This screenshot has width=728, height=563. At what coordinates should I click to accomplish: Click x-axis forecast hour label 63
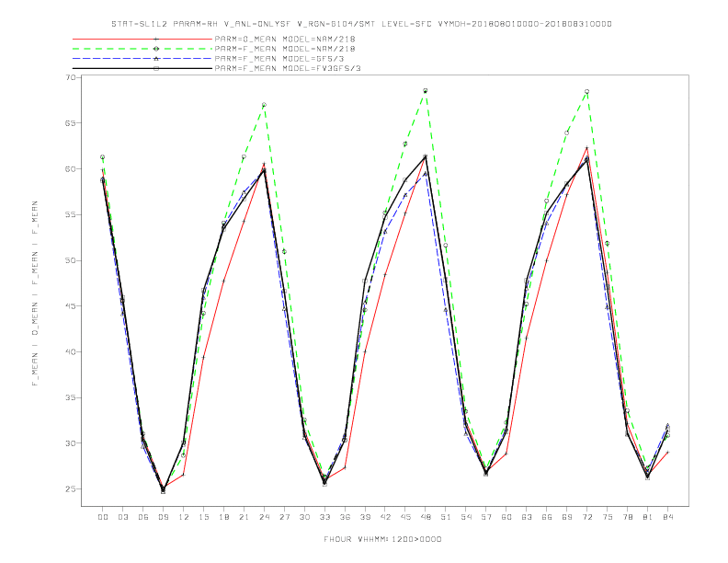[527, 517]
